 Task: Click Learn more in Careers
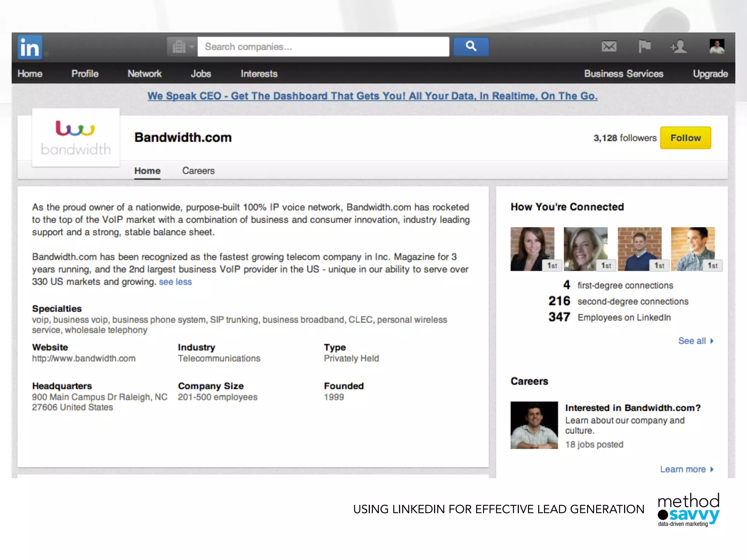[x=686, y=469]
